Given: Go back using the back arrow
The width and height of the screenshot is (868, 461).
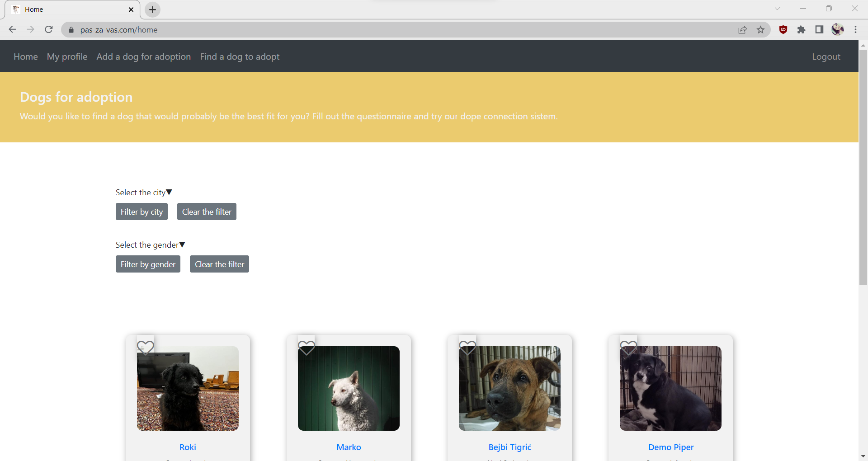Looking at the screenshot, I should click(12, 29).
